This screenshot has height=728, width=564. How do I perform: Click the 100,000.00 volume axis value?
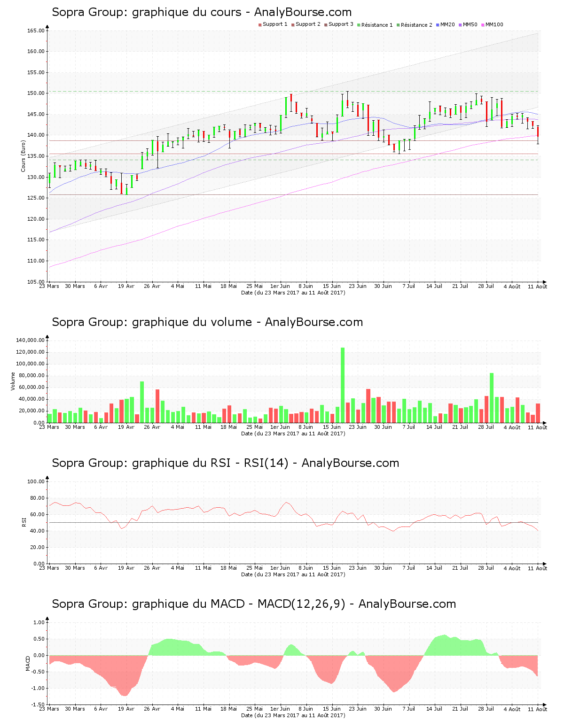coord(31,364)
